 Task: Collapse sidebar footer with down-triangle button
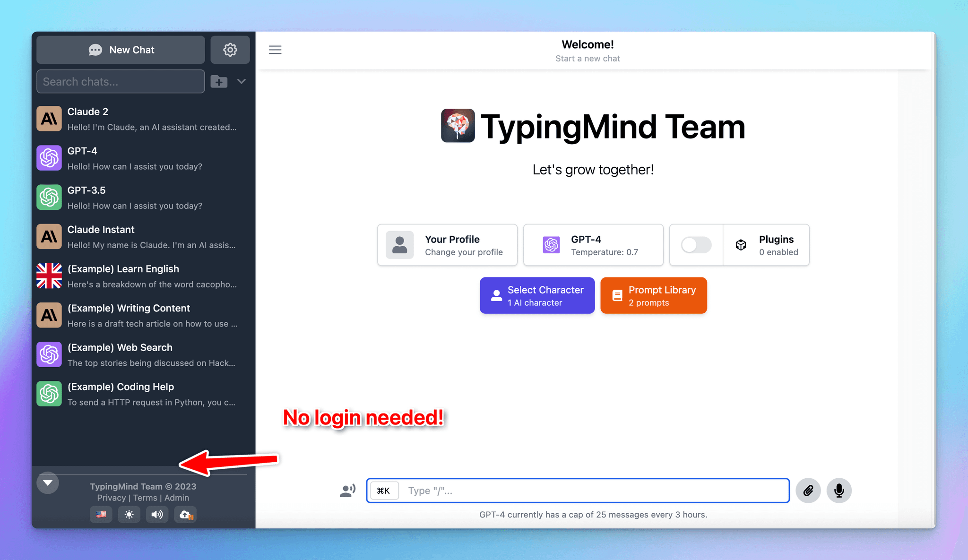[48, 482]
